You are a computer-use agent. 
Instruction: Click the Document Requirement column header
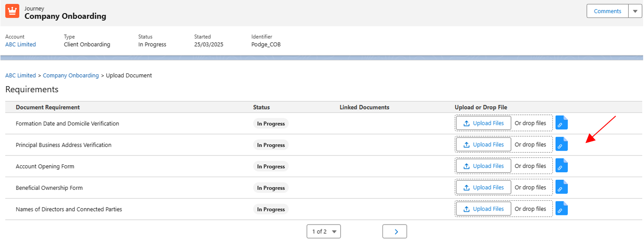[48, 107]
